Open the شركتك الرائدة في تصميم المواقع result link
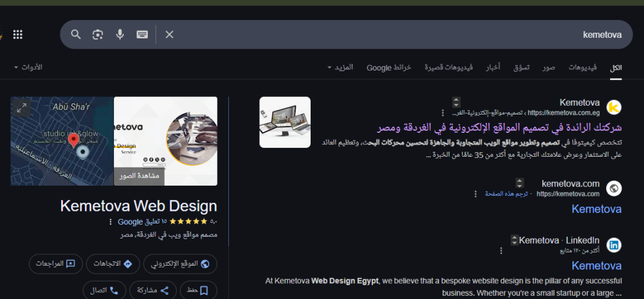 (499, 128)
